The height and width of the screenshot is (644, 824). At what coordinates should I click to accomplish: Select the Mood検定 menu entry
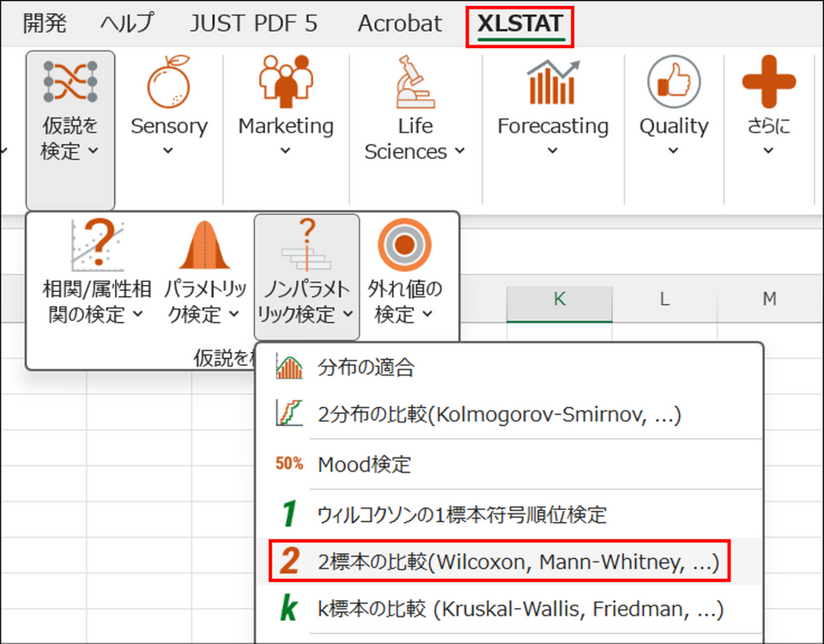[364, 465]
